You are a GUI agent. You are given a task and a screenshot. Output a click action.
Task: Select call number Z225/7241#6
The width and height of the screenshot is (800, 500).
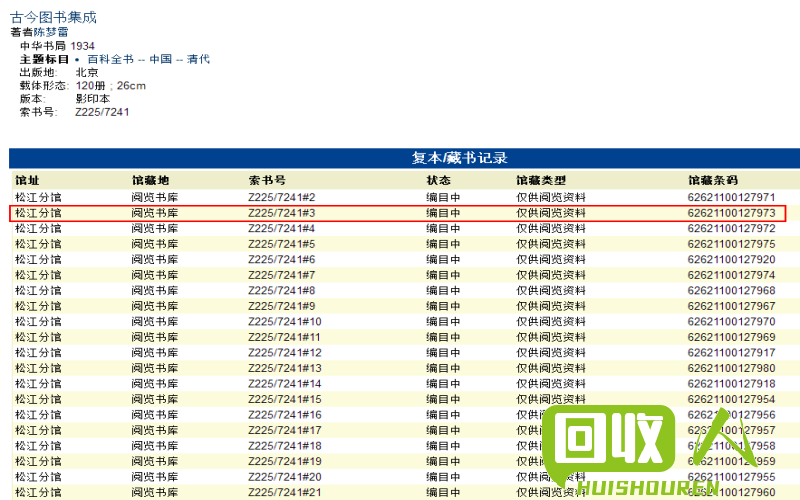pos(282,259)
